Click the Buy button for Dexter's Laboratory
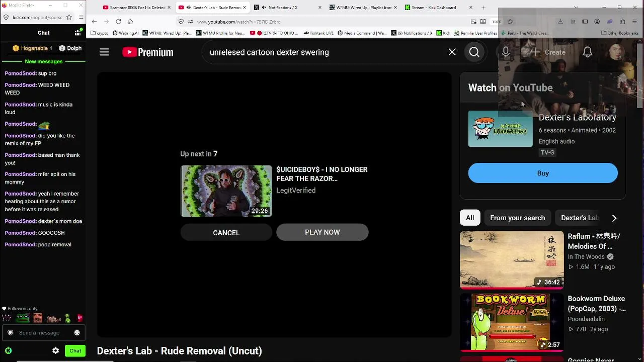This screenshot has width=644, height=362. [543, 173]
